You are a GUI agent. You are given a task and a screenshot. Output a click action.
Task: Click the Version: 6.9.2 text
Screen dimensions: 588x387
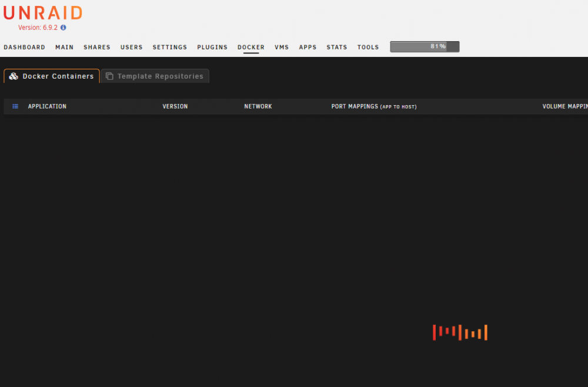38,28
